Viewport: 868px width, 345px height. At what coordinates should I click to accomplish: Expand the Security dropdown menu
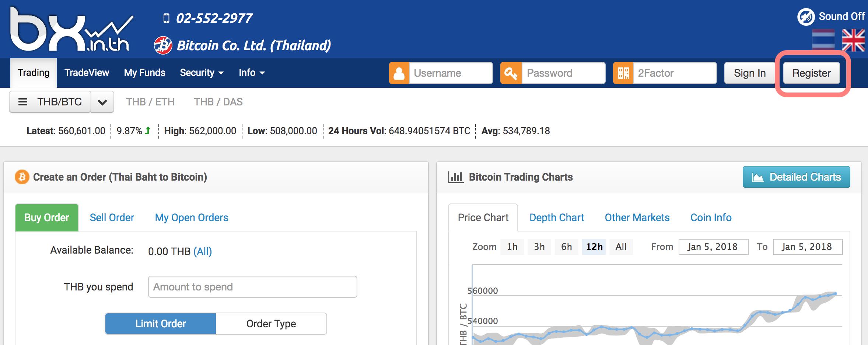tap(202, 73)
